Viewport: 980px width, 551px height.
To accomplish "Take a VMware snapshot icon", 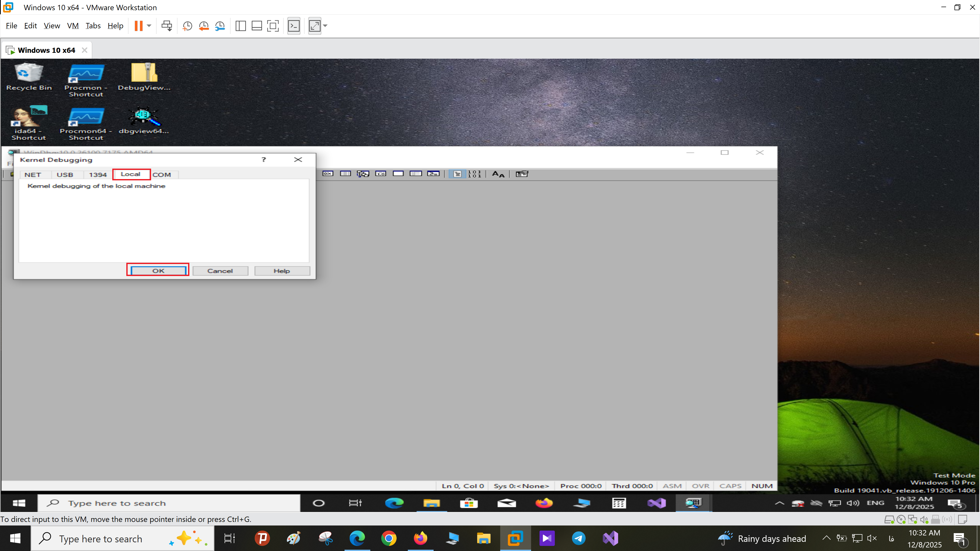I will point(187,26).
